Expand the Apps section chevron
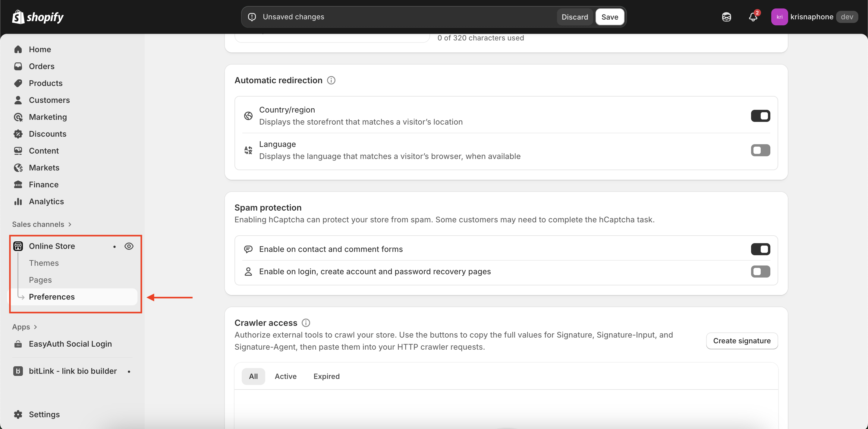868x429 pixels. tap(35, 327)
